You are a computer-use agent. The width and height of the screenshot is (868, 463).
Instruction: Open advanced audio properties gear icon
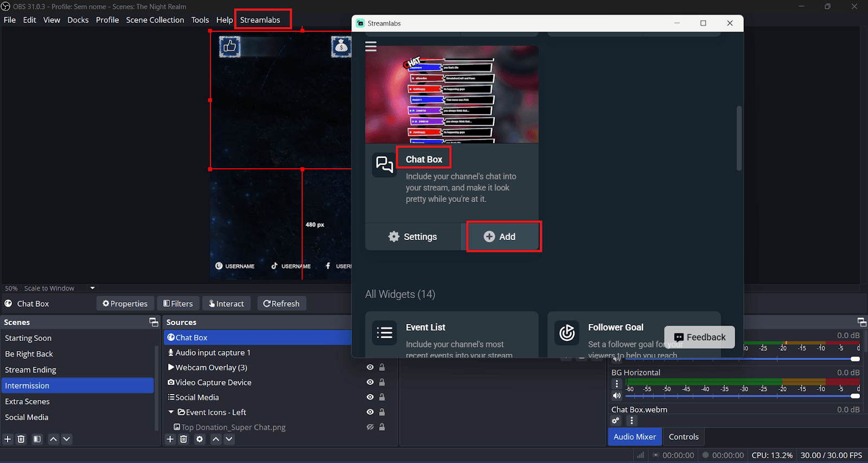(x=616, y=421)
